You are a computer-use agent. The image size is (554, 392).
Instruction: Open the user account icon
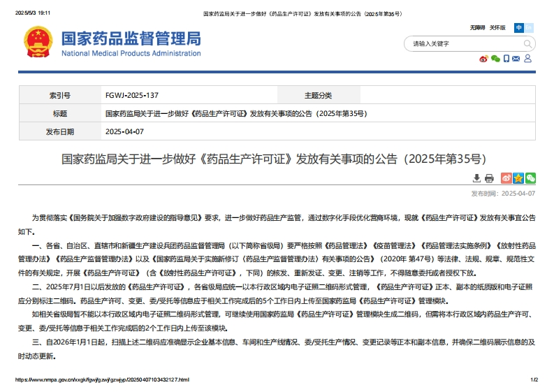[x=528, y=59]
